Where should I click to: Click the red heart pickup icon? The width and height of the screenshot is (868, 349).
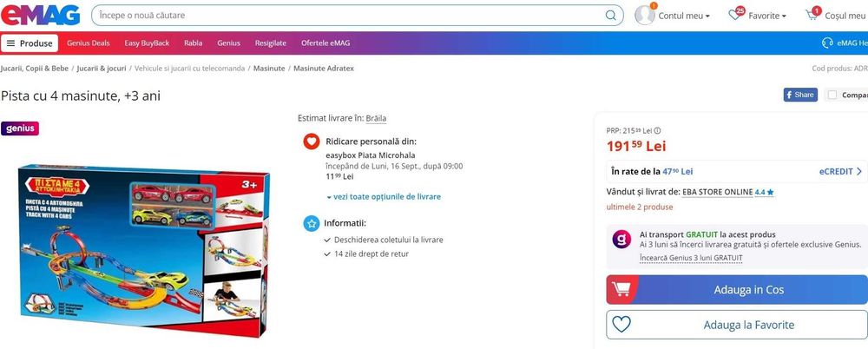[x=312, y=142]
